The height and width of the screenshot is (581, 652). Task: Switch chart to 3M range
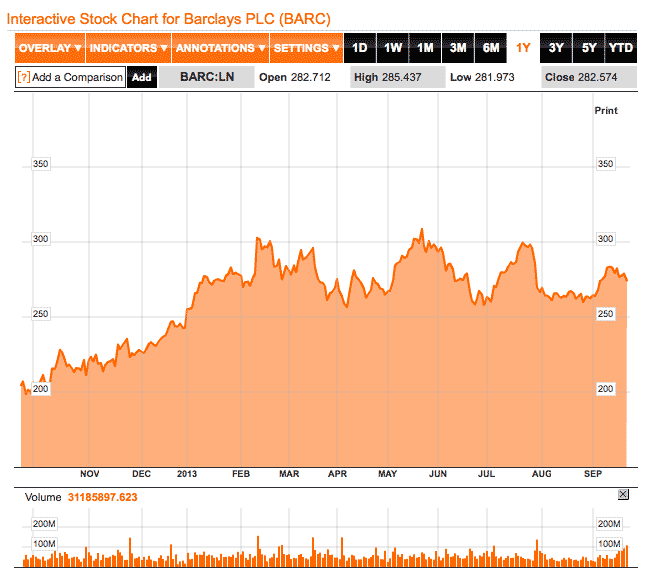pos(458,48)
